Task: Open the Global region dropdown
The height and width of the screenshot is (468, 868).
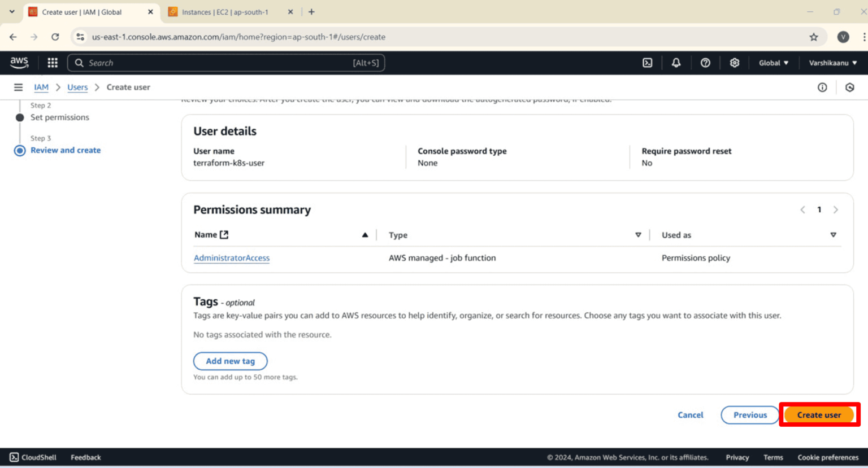Action: [773, 63]
